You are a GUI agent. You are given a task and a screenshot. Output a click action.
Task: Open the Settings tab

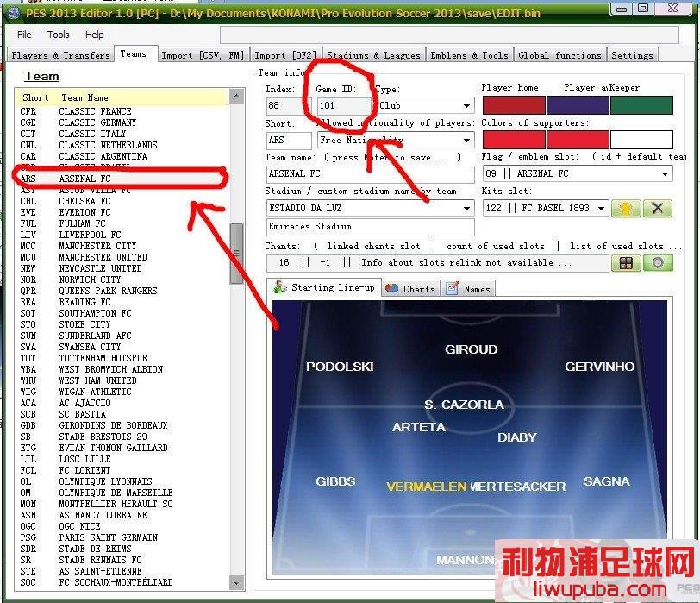coord(632,55)
